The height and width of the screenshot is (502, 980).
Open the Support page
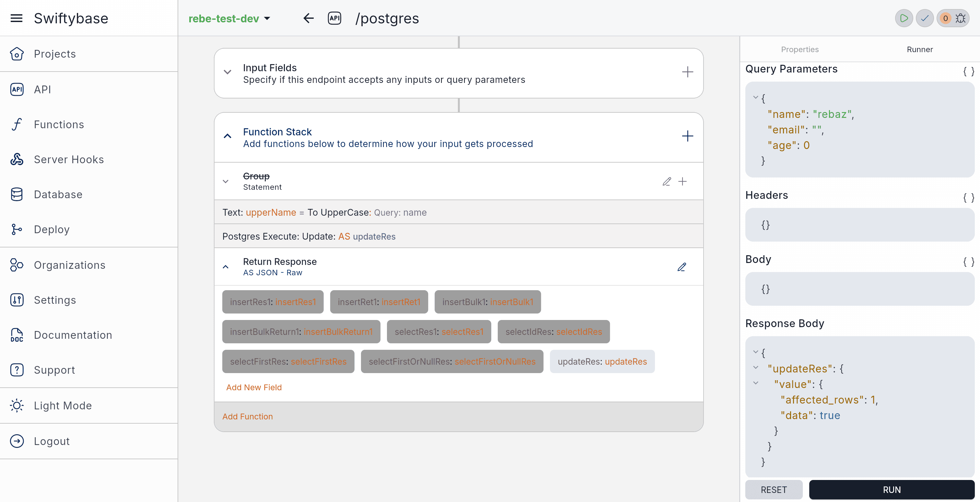click(89, 370)
